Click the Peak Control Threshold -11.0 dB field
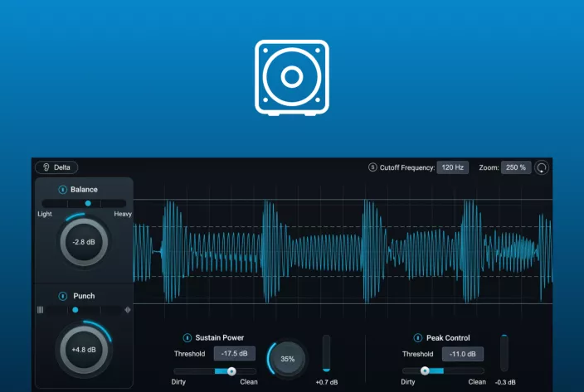The height and width of the screenshot is (392, 584). [x=462, y=354]
